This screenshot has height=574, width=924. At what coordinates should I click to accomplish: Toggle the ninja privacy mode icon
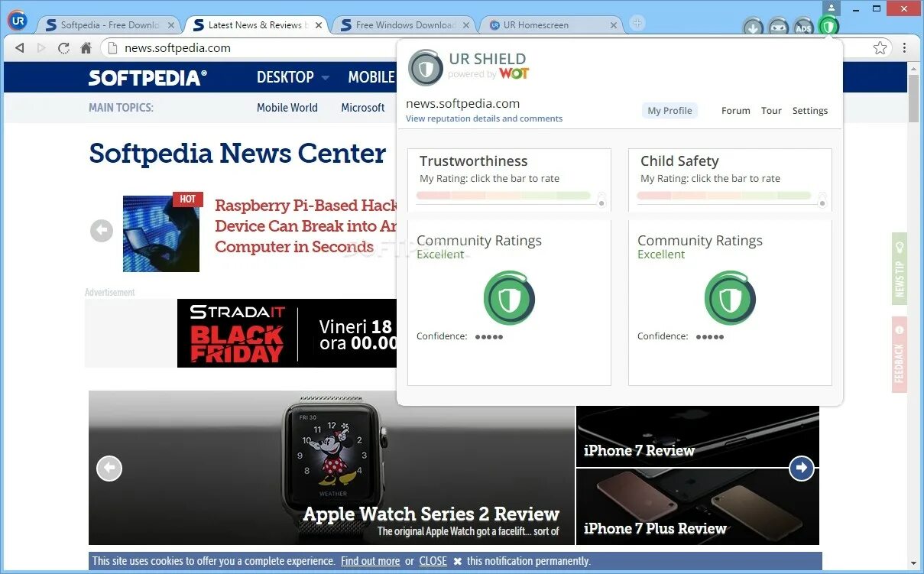click(778, 28)
